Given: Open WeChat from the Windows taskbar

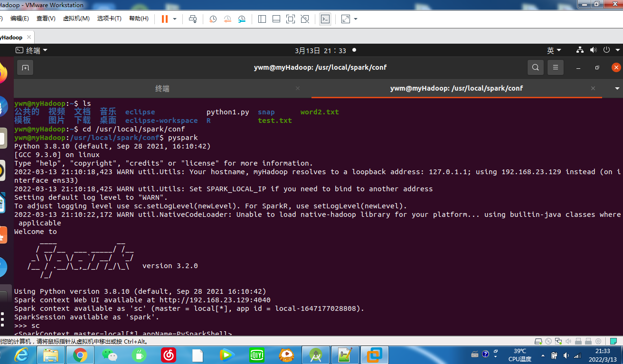Looking at the screenshot, I should pyautogui.click(x=110, y=355).
